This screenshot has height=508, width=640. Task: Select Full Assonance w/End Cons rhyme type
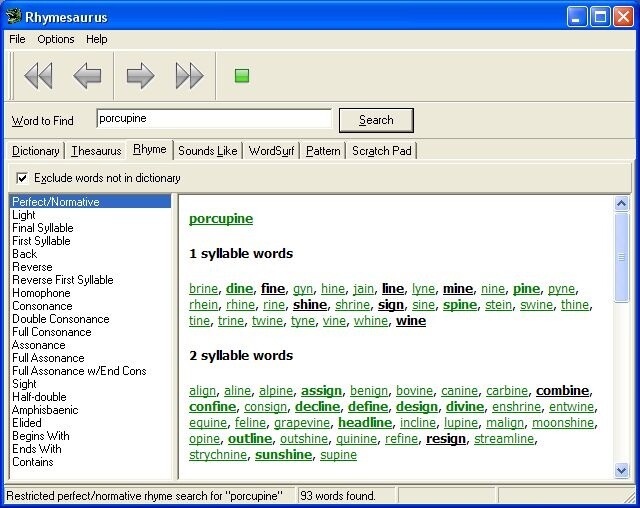coord(79,371)
